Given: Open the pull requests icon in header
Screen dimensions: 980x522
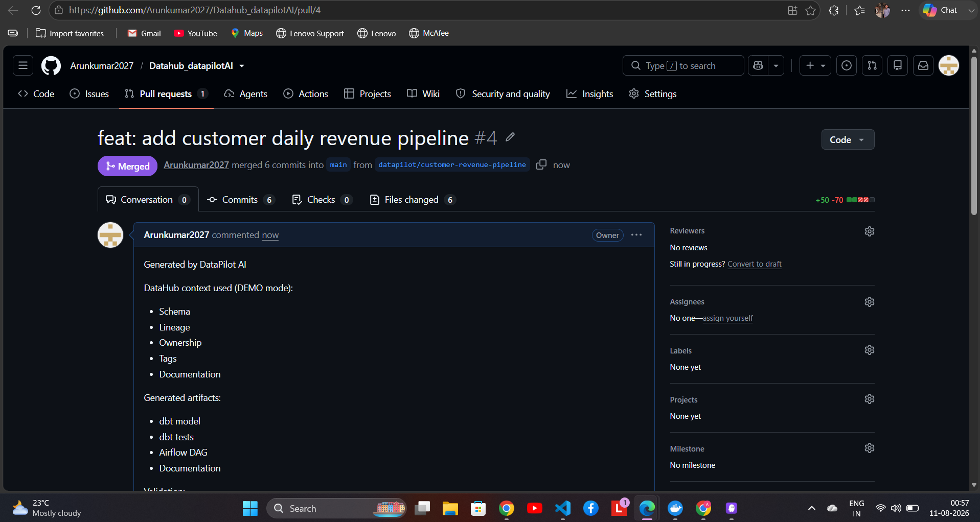Looking at the screenshot, I should coord(872,65).
